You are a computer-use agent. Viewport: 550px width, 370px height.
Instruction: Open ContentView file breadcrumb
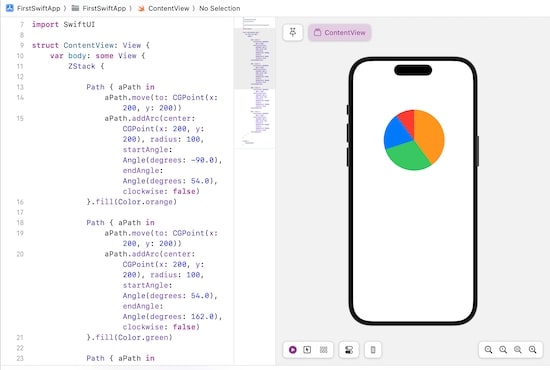[x=168, y=8]
